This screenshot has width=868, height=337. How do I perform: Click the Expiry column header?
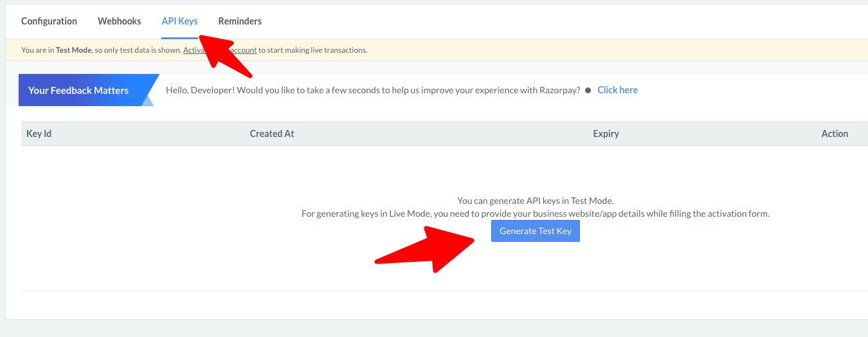click(x=606, y=134)
